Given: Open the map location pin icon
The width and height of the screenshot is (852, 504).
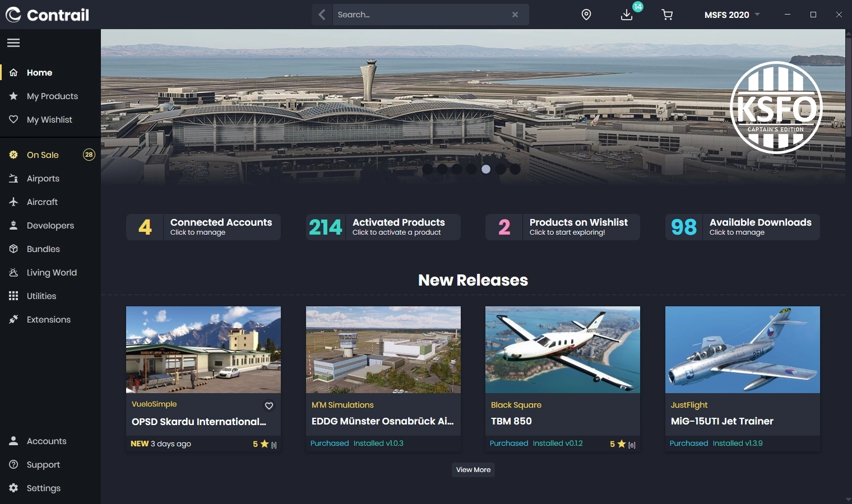Looking at the screenshot, I should pos(586,15).
